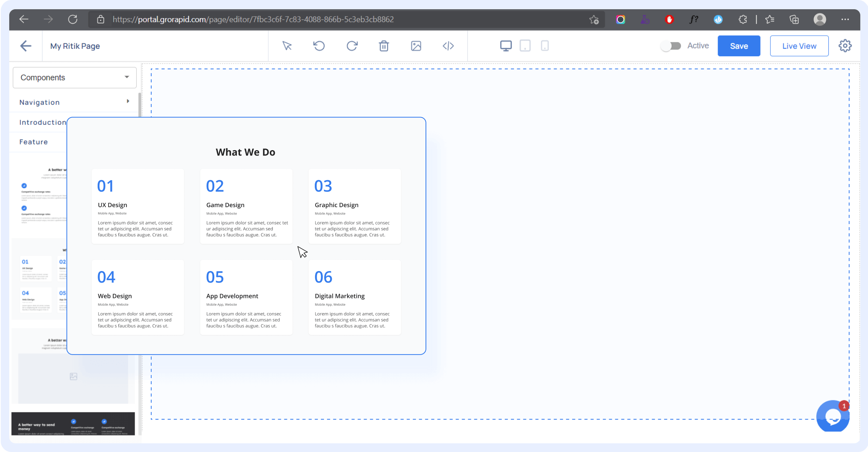Open the chat support bubble

pos(833,417)
